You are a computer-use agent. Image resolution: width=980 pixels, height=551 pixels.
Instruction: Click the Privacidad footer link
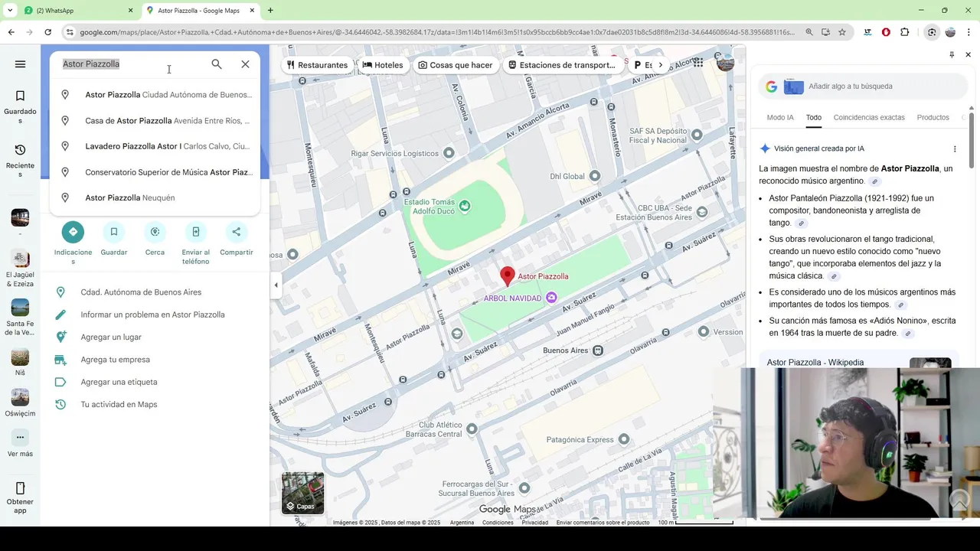coord(534,523)
